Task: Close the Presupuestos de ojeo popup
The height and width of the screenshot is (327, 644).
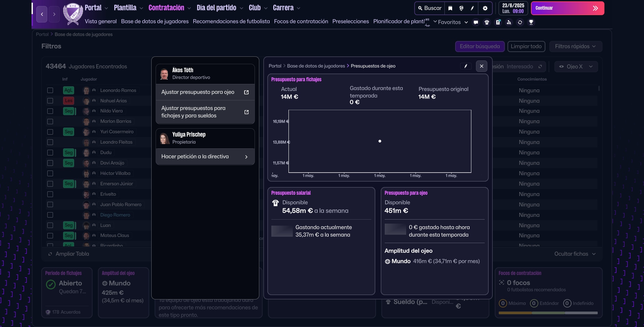Action: pos(481,66)
